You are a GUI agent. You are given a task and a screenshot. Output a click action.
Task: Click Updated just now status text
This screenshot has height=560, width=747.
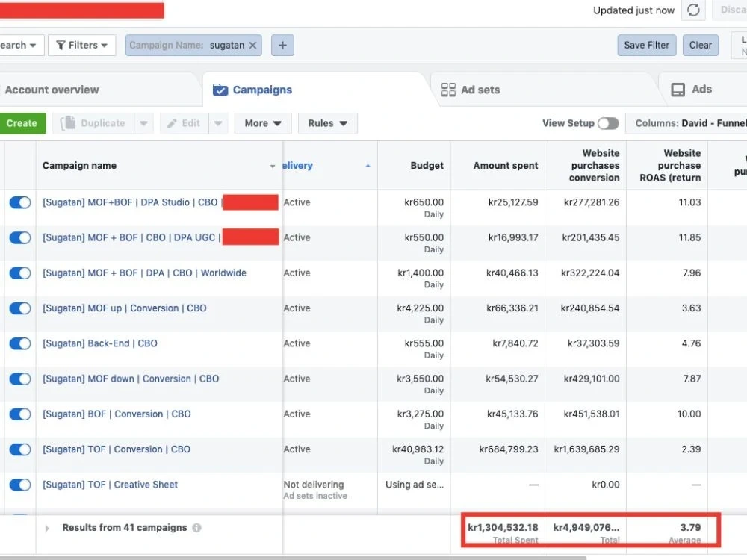tap(633, 10)
